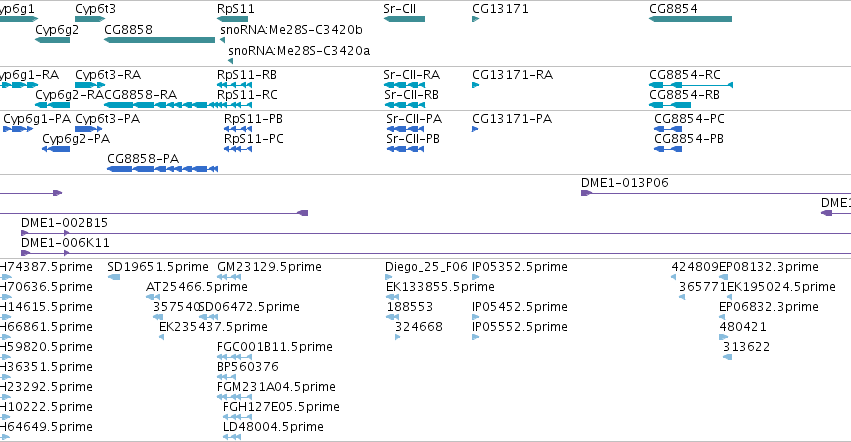This screenshot has height=442, width=851.
Task: Click the AT25466.5prime EST label
Action: click(x=197, y=287)
